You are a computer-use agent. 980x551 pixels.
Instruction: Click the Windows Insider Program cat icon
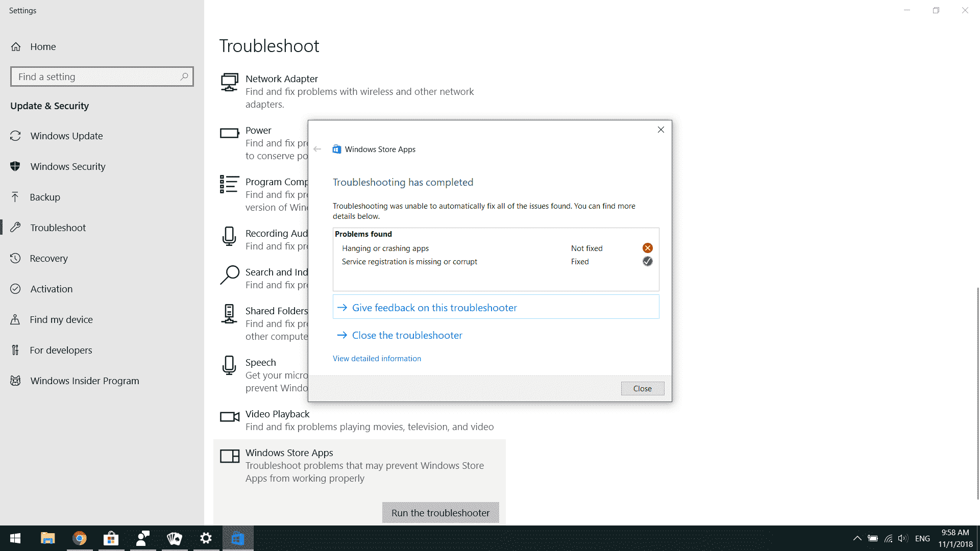pyautogui.click(x=15, y=381)
